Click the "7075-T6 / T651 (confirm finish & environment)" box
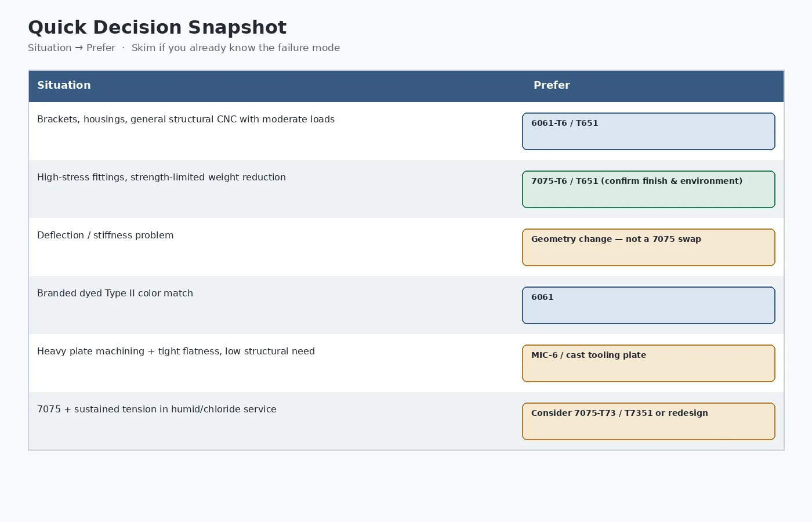 coord(648,189)
